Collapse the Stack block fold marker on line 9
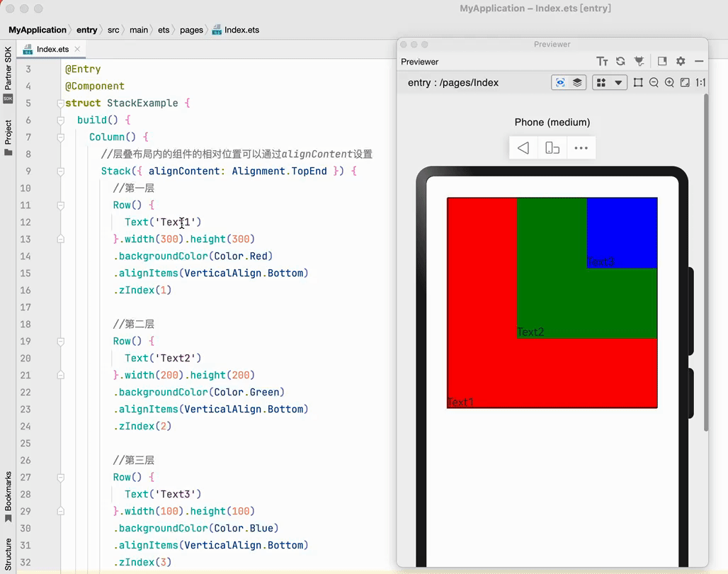The width and height of the screenshot is (728, 574). click(x=60, y=171)
